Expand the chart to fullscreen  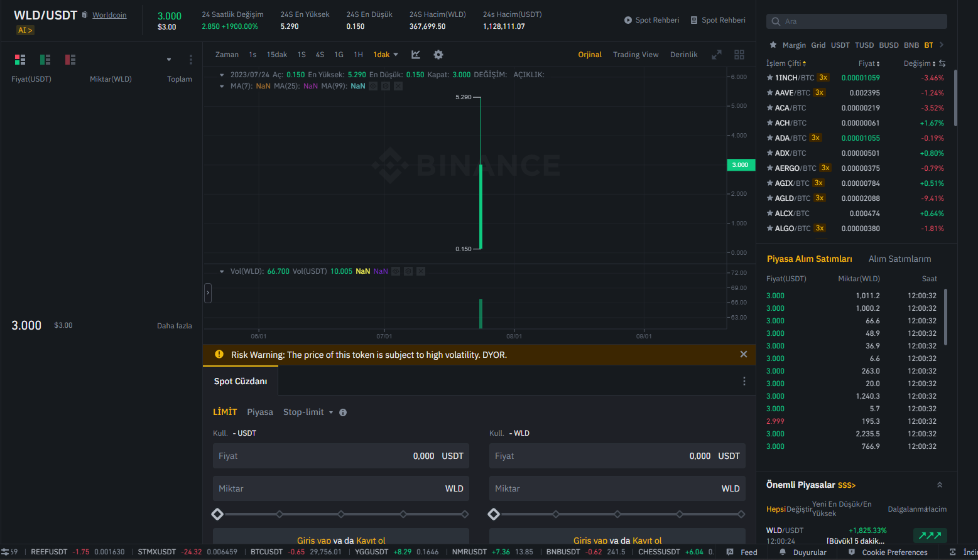tap(716, 55)
